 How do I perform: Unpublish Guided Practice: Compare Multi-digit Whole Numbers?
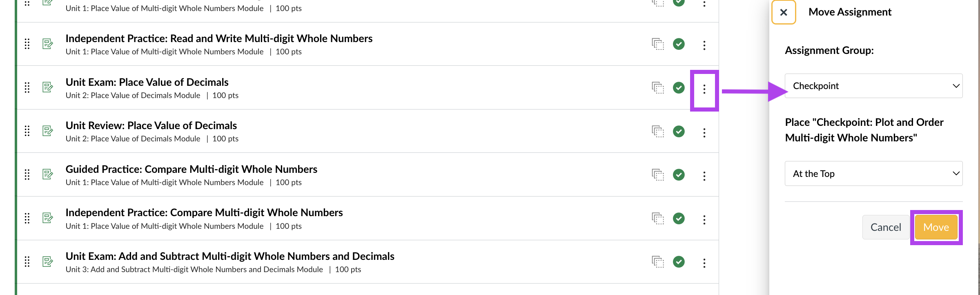click(679, 174)
